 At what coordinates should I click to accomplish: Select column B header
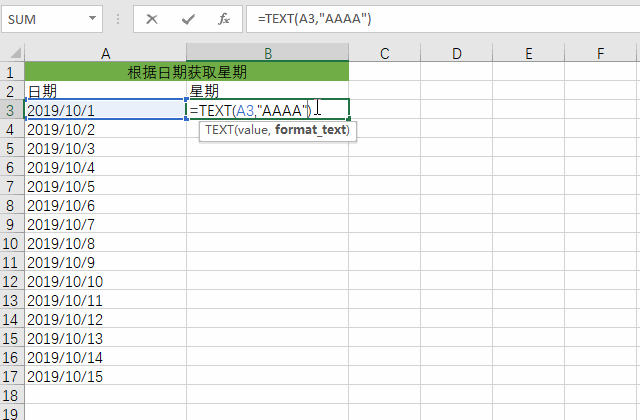(268, 53)
